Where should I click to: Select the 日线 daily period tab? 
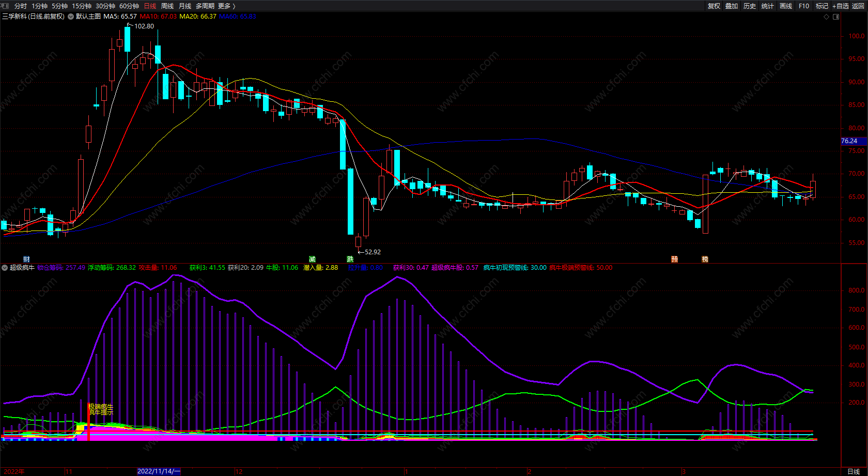150,6
